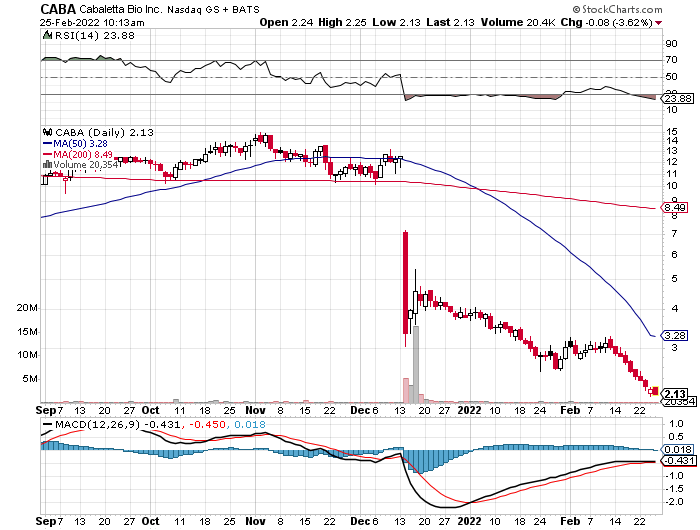
Task: Click the Last 2.13 value
Action: click(x=450, y=22)
